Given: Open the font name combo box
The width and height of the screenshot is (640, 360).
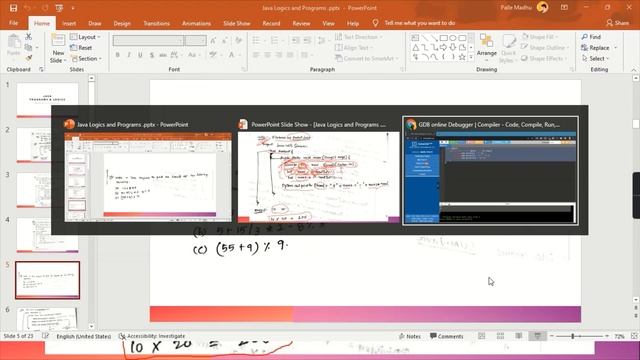Looking at the screenshot, I should tap(148, 40).
